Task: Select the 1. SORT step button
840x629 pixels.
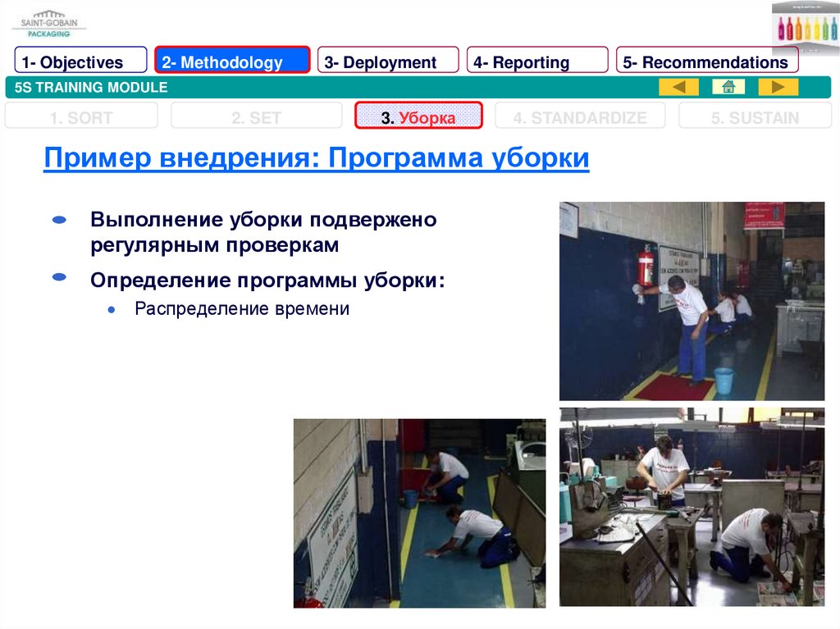Action: 81,117
